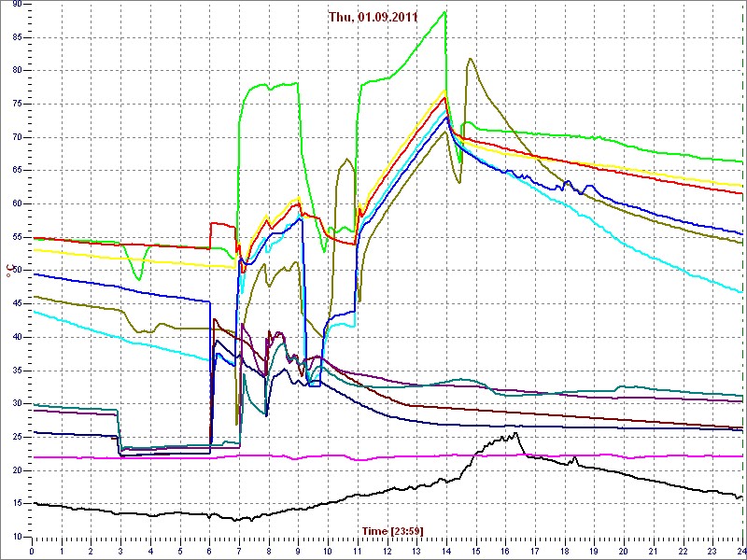The image size is (747, 560).
Task: Select the 35 label on temperature axis
Action: point(16,371)
